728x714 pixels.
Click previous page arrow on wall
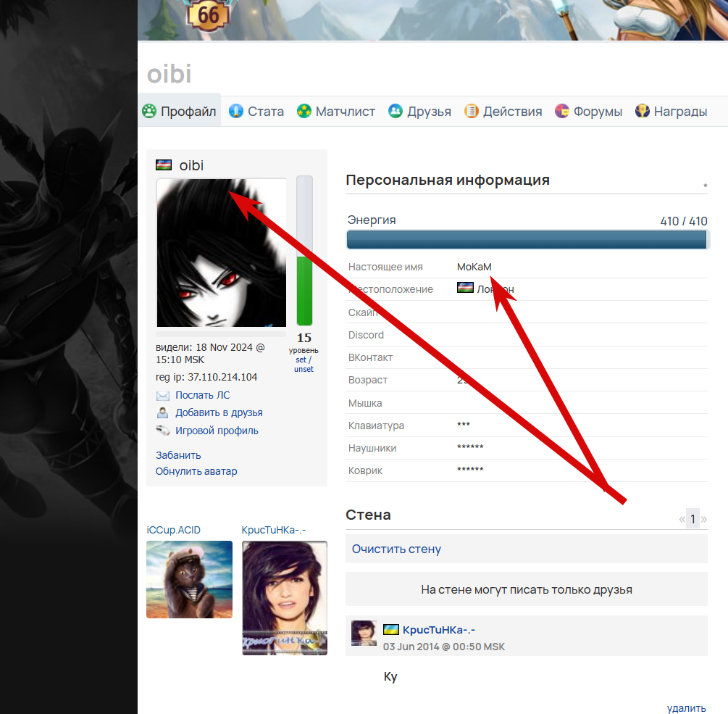pyautogui.click(x=682, y=519)
